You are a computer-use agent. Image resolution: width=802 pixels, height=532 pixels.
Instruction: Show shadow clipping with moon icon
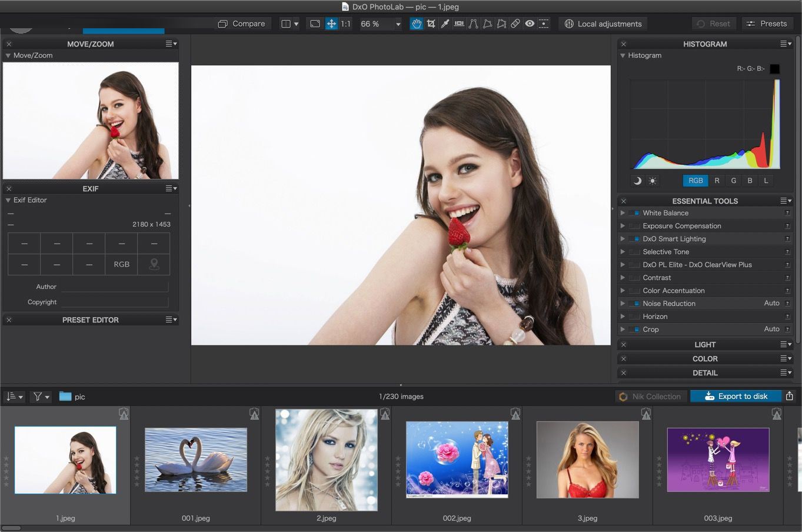637,181
